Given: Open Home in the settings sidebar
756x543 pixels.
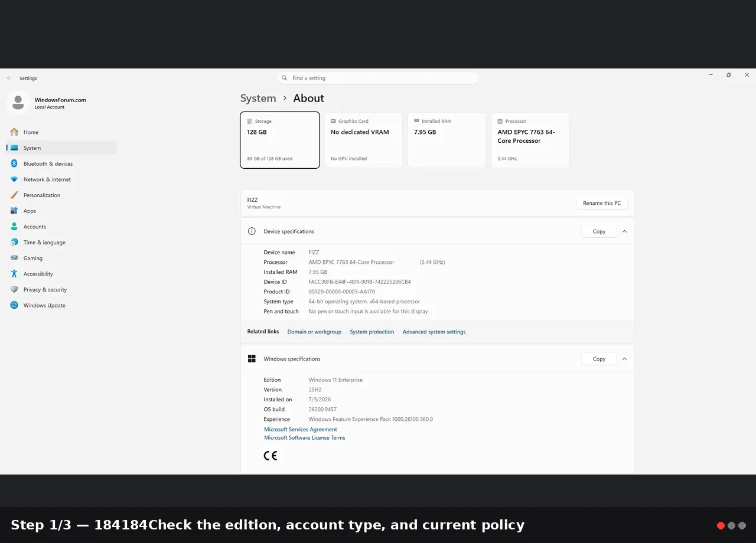Looking at the screenshot, I should (61, 132).
